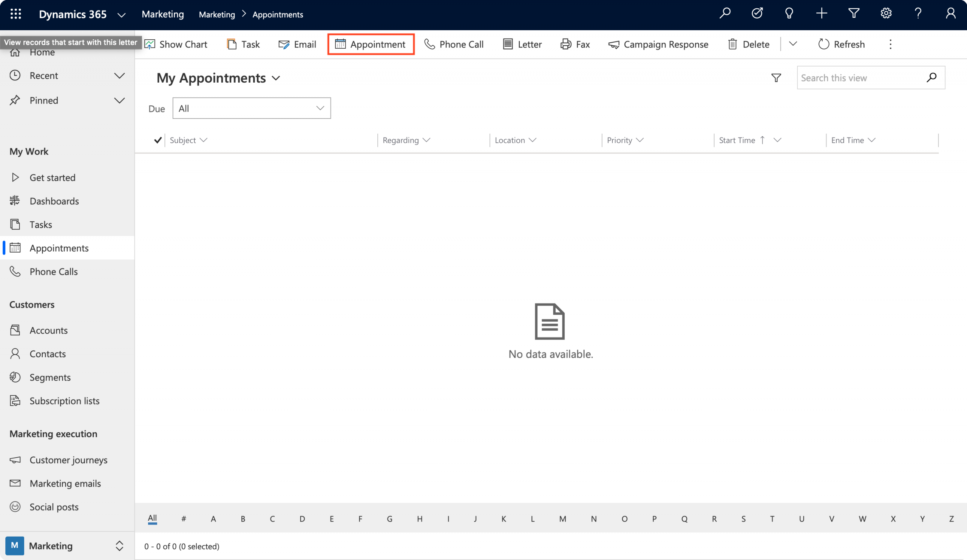
Task: Create a Campaign Response
Action: (x=658, y=45)
